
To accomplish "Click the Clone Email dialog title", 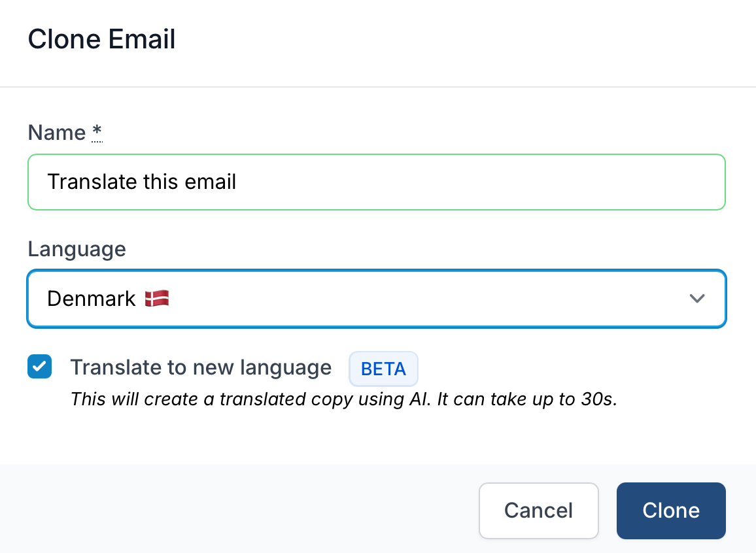I will 101,39.
